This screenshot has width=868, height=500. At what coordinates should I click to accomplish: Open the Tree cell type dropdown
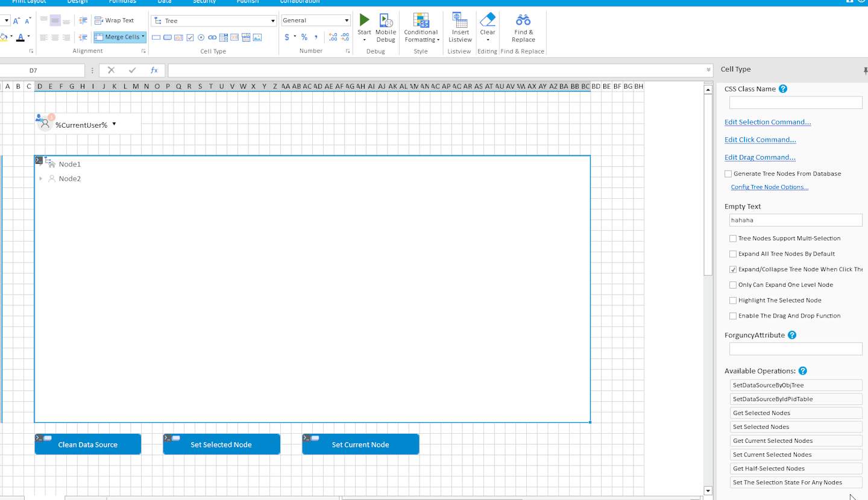pyautogui.click(x=273, y=20)
